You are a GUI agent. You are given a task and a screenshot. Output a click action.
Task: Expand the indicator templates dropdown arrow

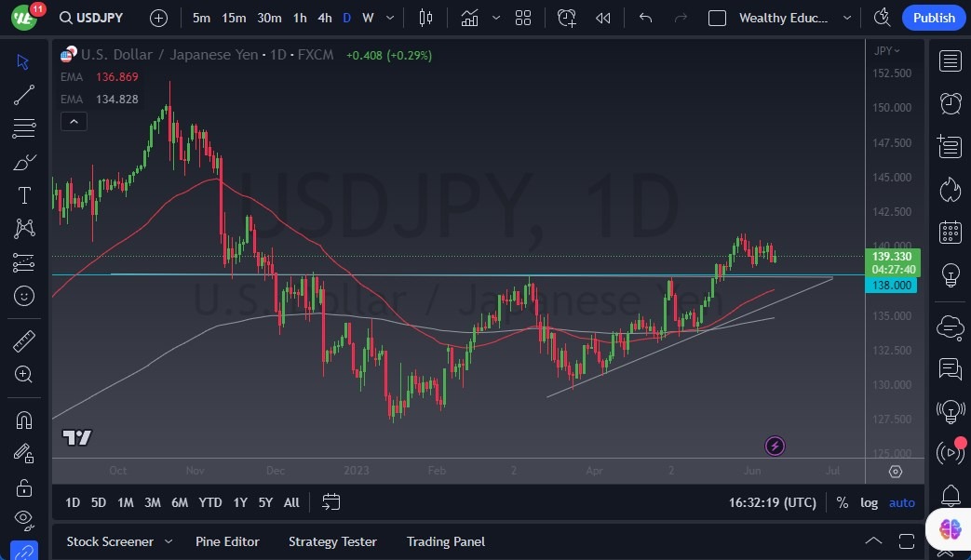point(496,18)
